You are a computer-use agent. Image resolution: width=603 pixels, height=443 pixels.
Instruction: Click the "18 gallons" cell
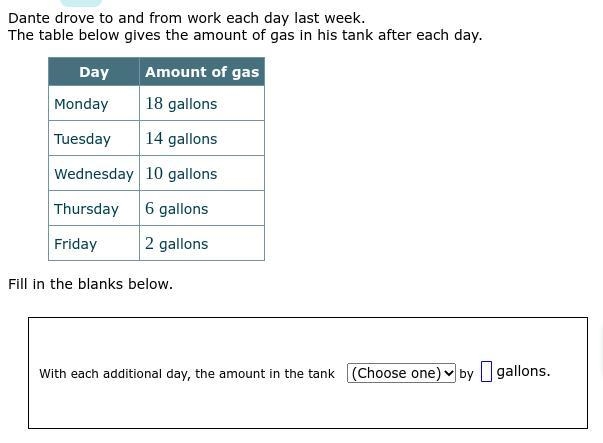[202, 103]
